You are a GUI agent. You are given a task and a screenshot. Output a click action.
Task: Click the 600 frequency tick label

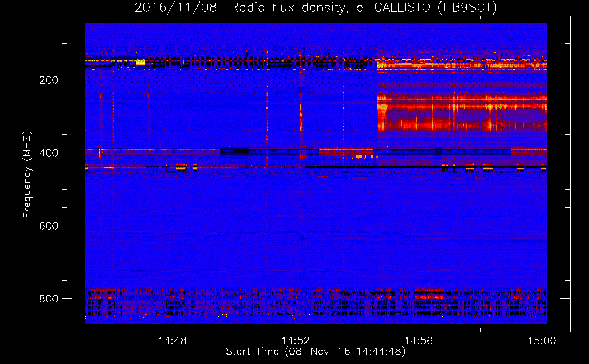(49, 226)
